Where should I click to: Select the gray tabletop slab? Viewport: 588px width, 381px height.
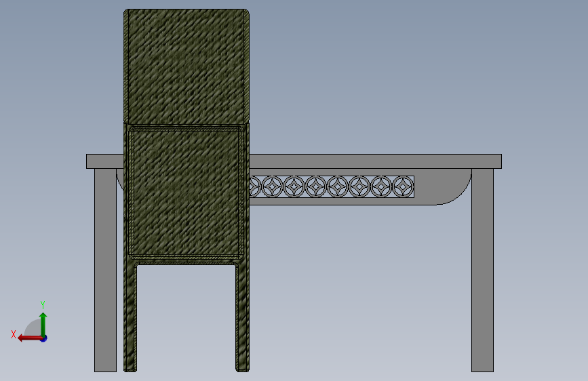pos(375,161)
